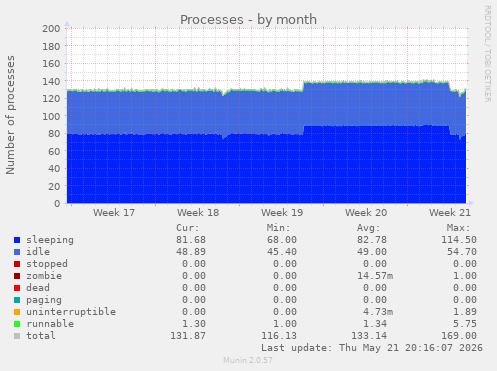
Task: Click sleeping current value 81.68
Action: coord(191,240)
